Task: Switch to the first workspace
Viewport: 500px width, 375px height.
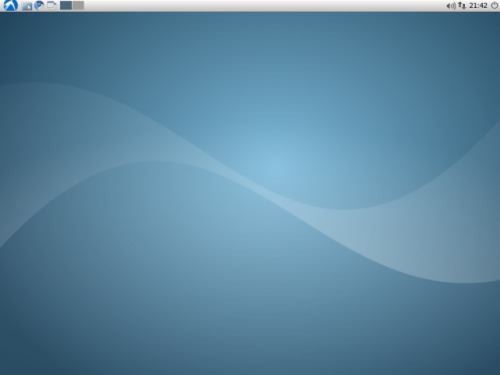Action: (66, 5)
